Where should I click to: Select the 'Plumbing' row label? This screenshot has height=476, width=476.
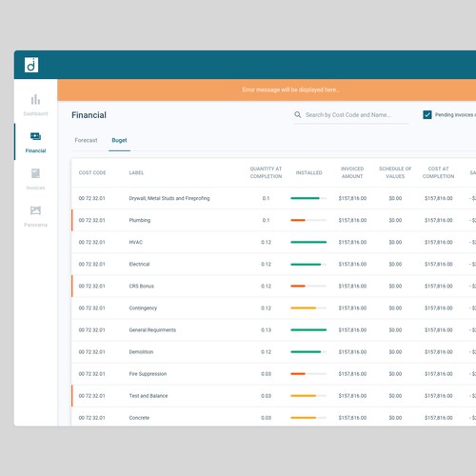140,220
